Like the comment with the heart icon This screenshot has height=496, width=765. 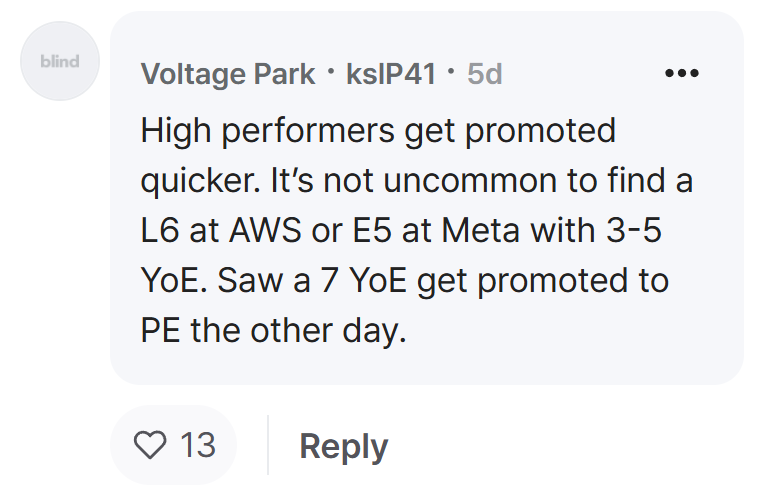pyautogui.click(x=150, y=445)
